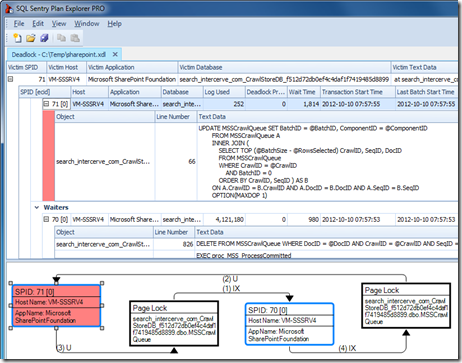
Task: Click the 1,814 wait time value
Action: (x=311, y=104)
